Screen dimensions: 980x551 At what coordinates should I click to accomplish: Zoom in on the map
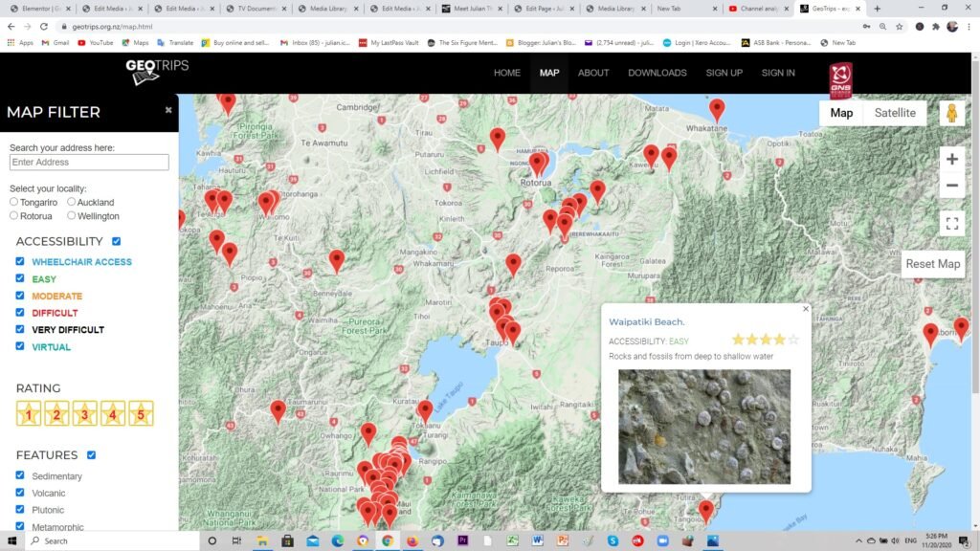click(x=952, y=160)
